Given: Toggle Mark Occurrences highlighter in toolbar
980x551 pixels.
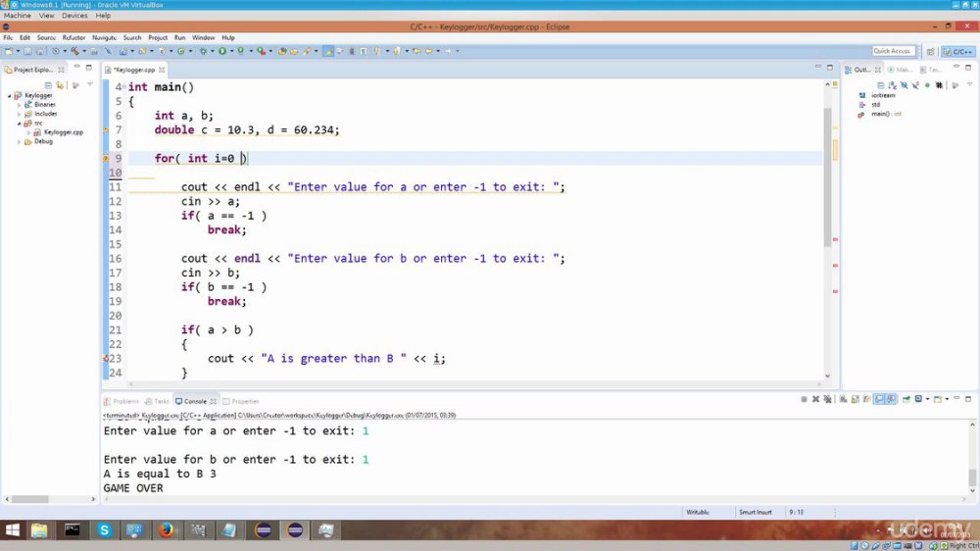Looking at the screenshot, I should (328, 51).
